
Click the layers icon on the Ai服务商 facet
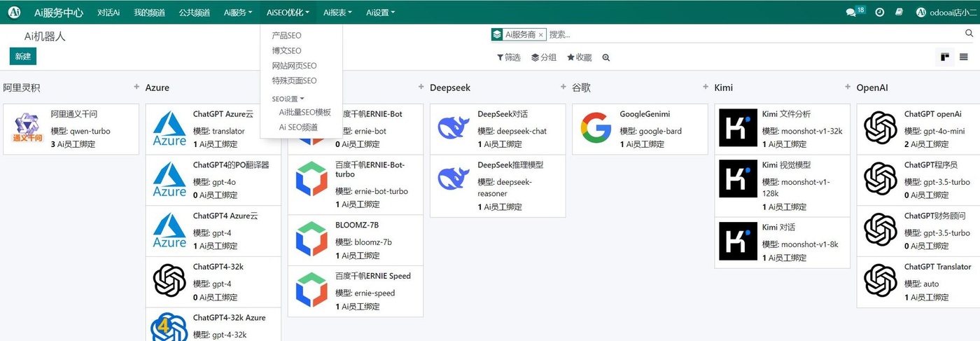pyautogui.click(x=497, y=34)
